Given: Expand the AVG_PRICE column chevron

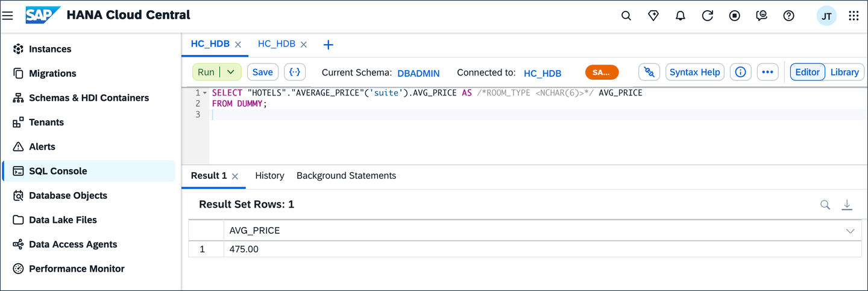Looking at the screenshot, I should click(850, 231).
